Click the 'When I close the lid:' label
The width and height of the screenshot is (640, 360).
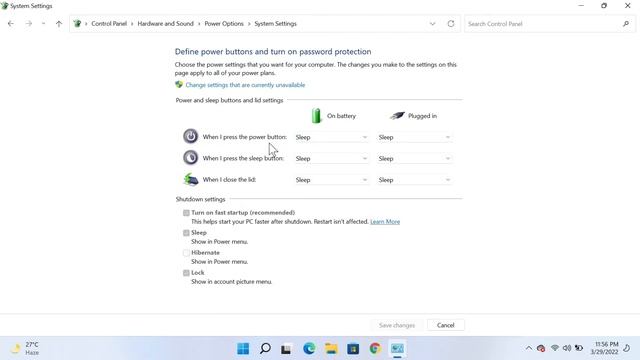[x=229, y=180]
